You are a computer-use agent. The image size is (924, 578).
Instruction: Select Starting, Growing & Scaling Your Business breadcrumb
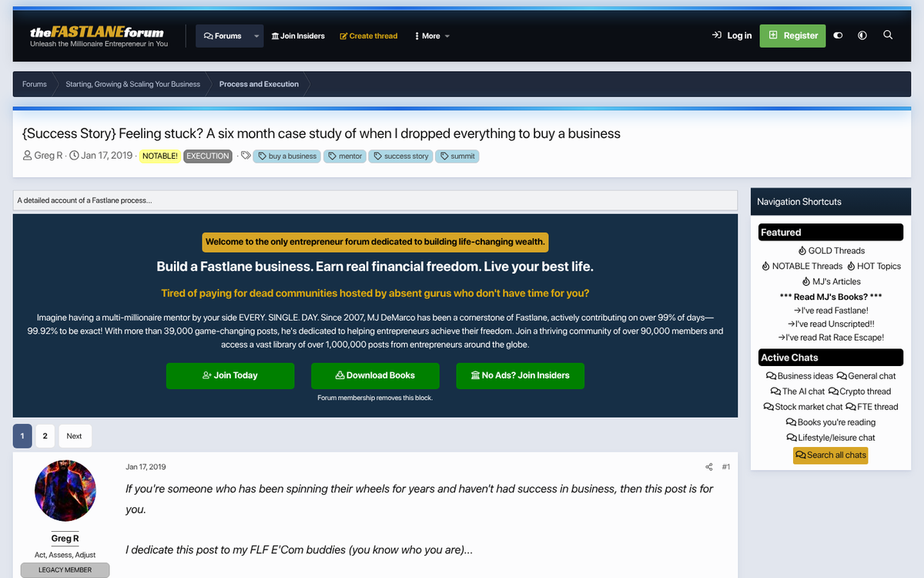coord(132,84)
